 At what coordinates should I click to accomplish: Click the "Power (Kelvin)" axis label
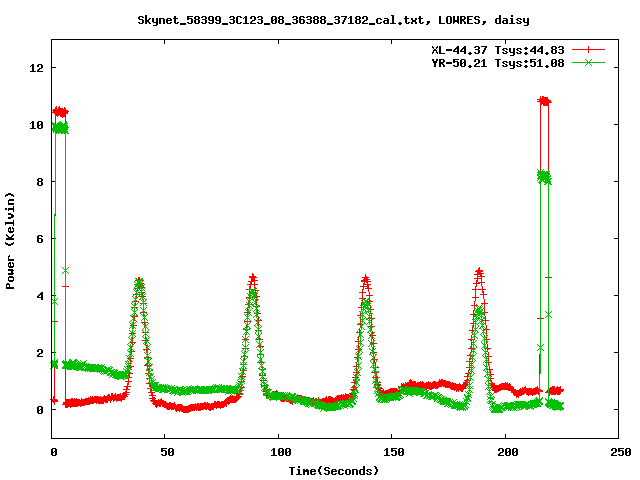tap(10, 241)
